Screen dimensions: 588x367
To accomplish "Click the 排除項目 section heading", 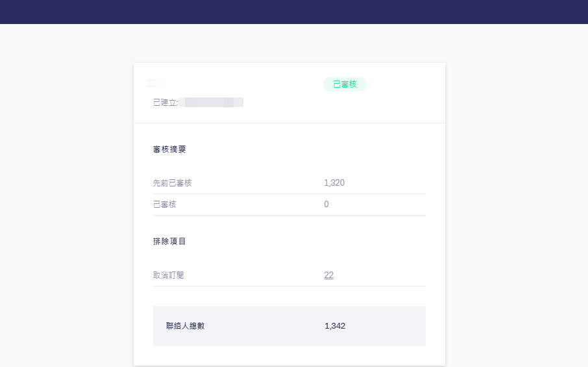I will pos(169,242).
